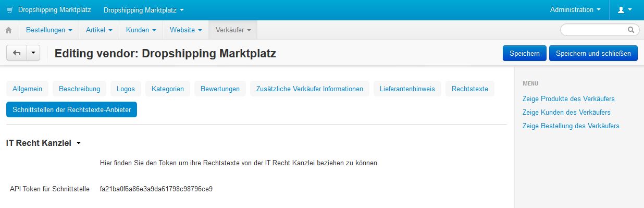Open Zeige Produkte des Verkäufers link
Viewport: 644px width, 208px height.
pyautogui.click(x=568, y=99)
